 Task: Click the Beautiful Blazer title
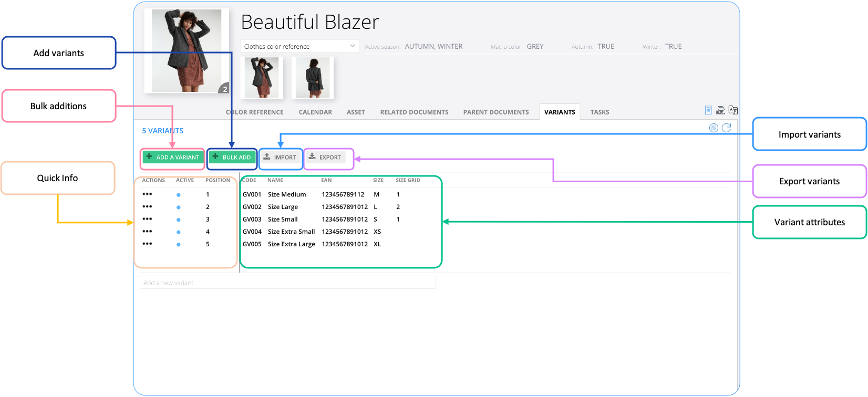pyautogui.click(x=310, y=22)
